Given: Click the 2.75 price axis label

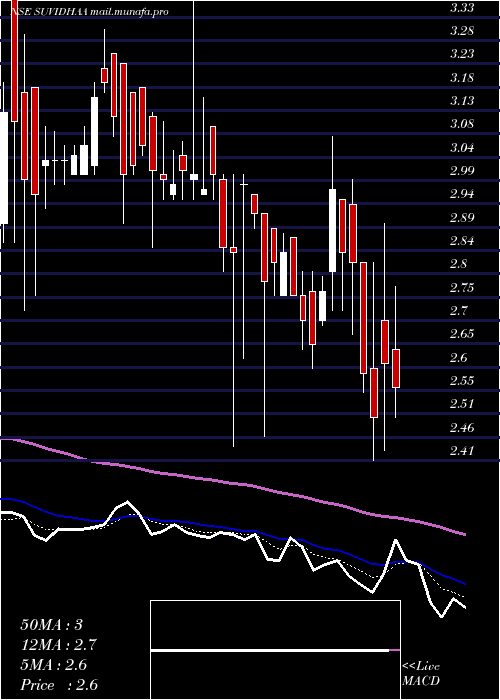Looking at the screenshot, I should pyautogui.click(x=461, y=287).
